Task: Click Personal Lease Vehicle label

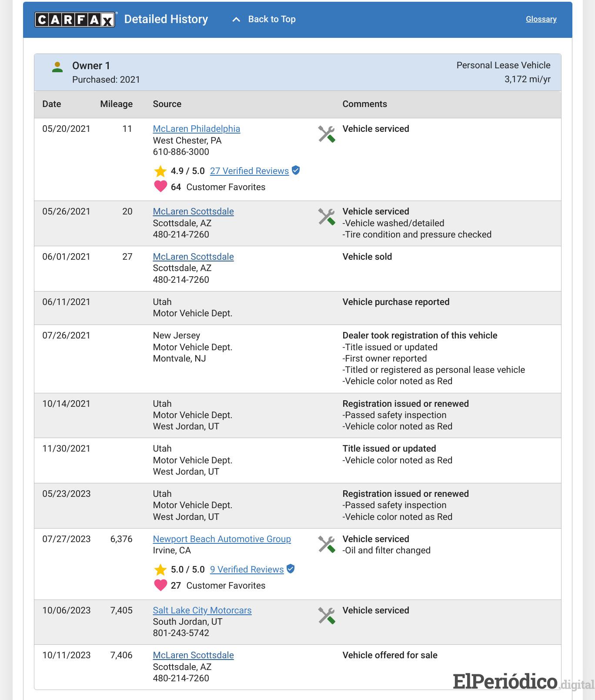Action: point(503,65)
